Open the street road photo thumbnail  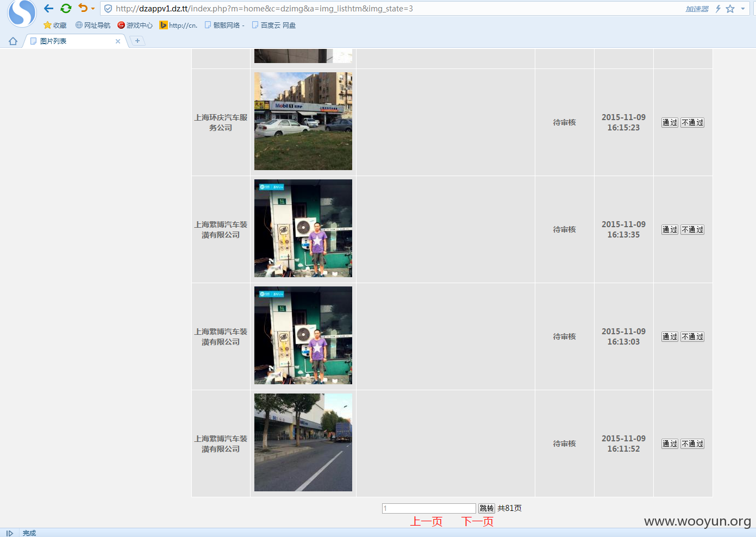point(303,442)
